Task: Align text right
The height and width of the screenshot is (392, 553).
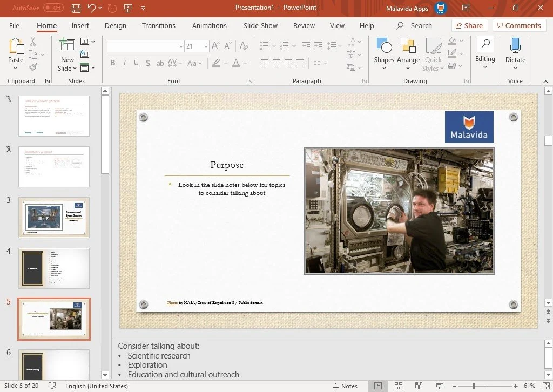Action: 288,63
